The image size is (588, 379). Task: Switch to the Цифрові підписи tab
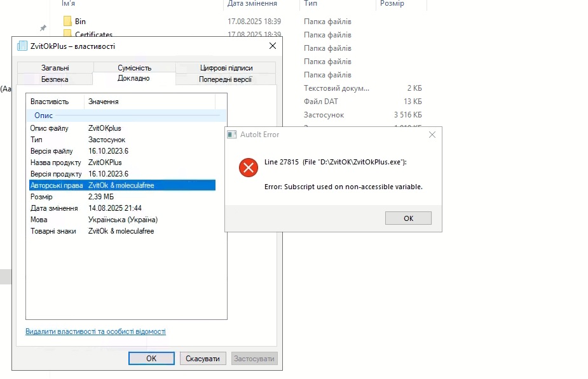pyautogui.click(x=226, y=68)
